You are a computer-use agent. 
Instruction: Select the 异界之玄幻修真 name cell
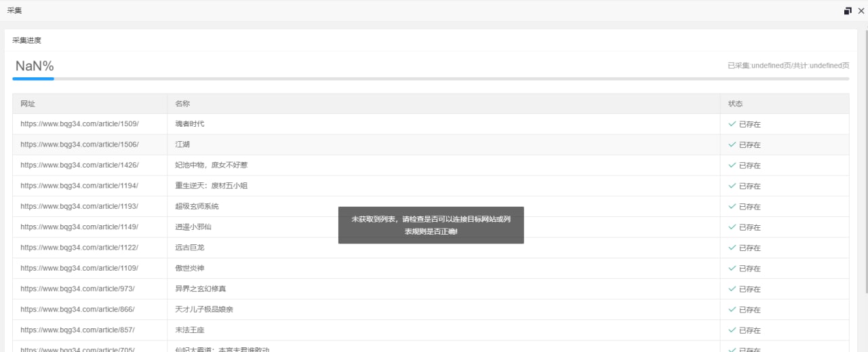click(443, 289)
